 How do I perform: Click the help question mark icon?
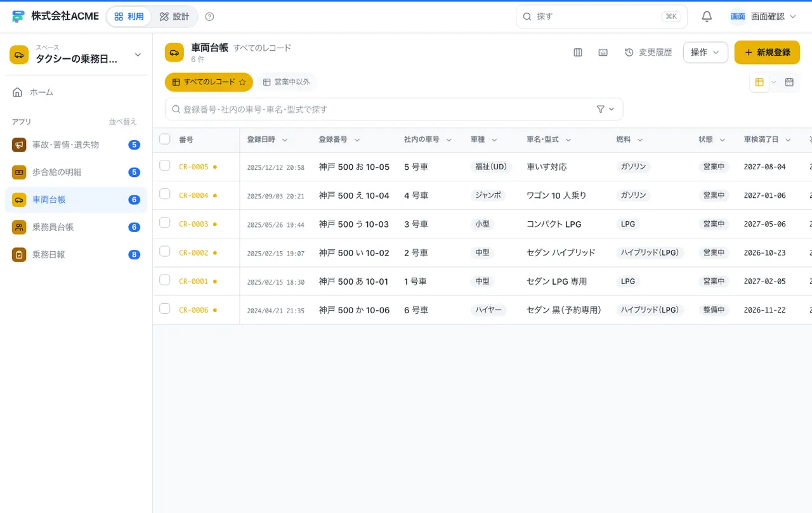pos(210,16)
